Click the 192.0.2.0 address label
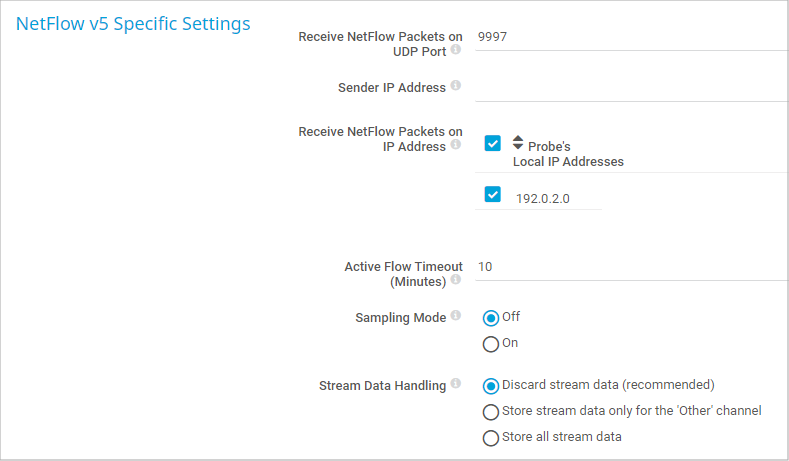The image size is (789, 461). pyautogui.click(x=542, y=198)
